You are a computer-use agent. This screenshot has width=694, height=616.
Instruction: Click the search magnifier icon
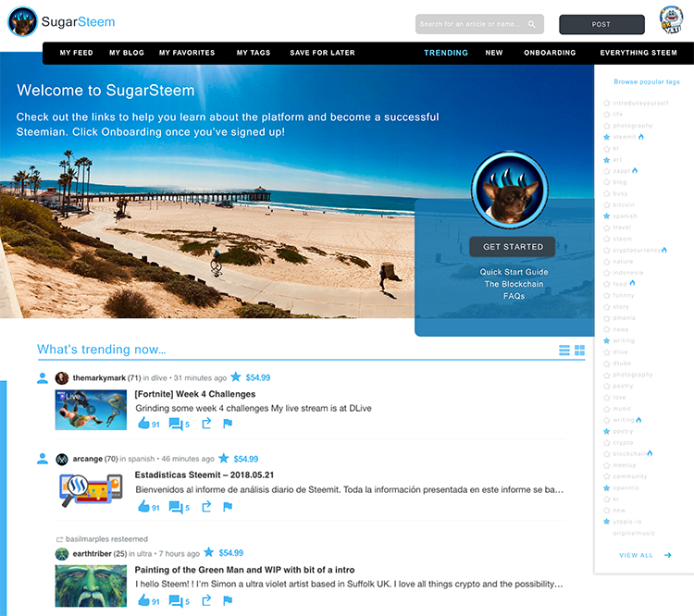pos(531,24)
